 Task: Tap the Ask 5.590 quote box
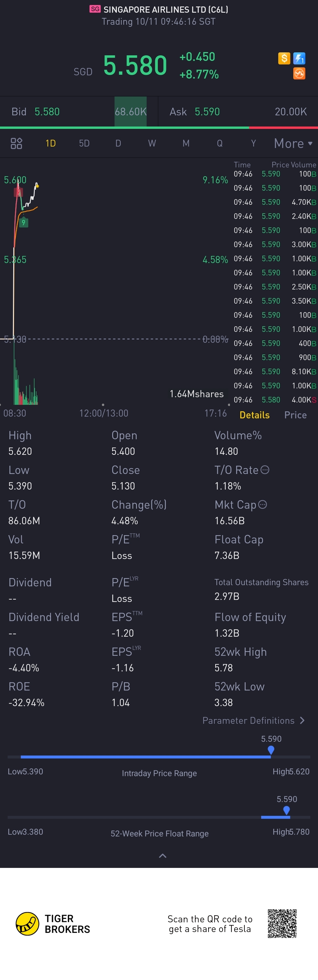238,112
